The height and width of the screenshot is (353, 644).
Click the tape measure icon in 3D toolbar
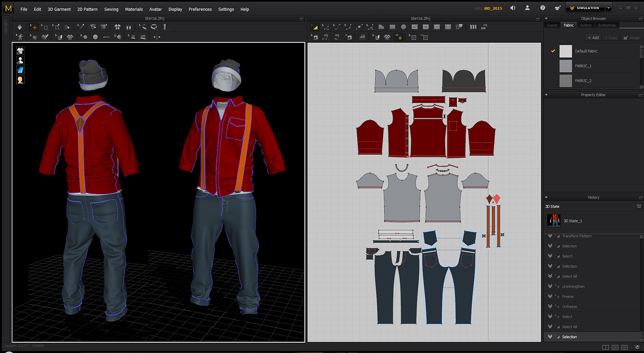(153, 26)
